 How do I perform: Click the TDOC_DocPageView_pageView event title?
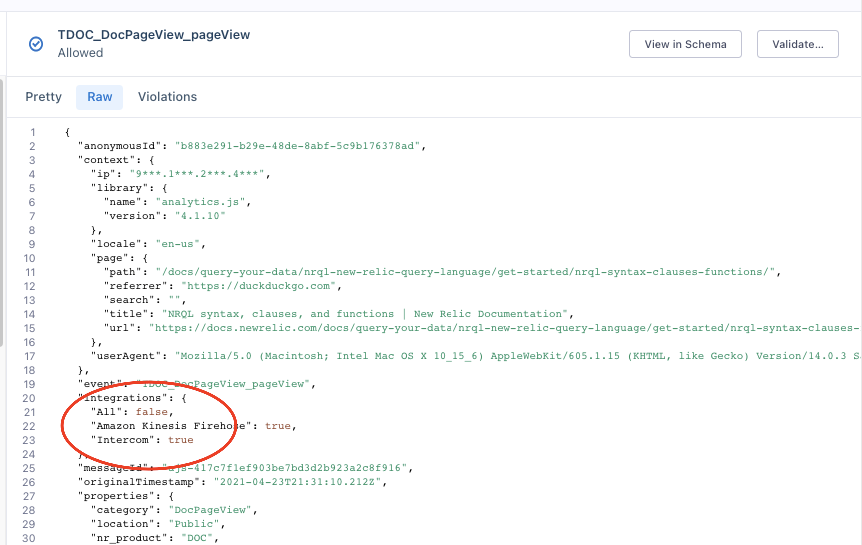tap(154, 35)
